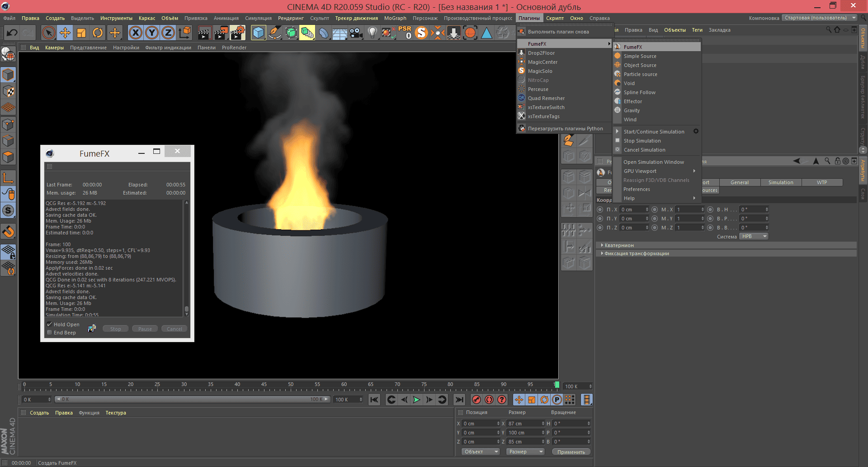Screen dimensions: 868x467
Task: Toggle Autokeying button
Action: point(489,400)
